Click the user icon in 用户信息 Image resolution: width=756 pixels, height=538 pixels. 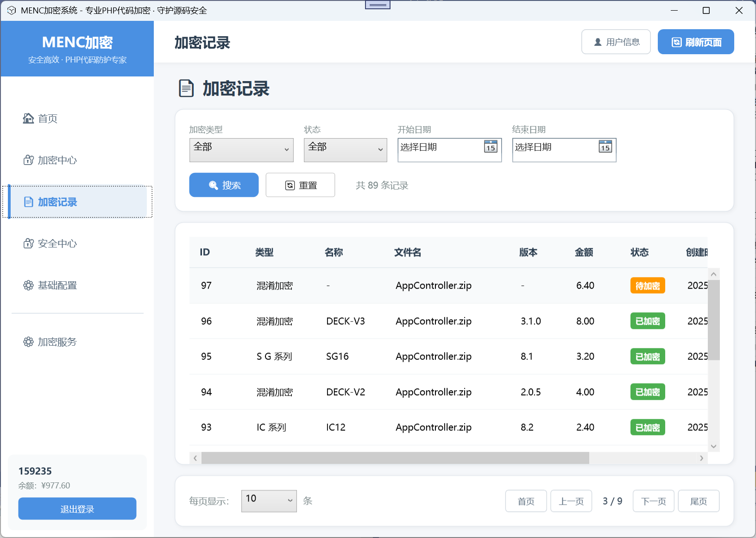[598, 42]
